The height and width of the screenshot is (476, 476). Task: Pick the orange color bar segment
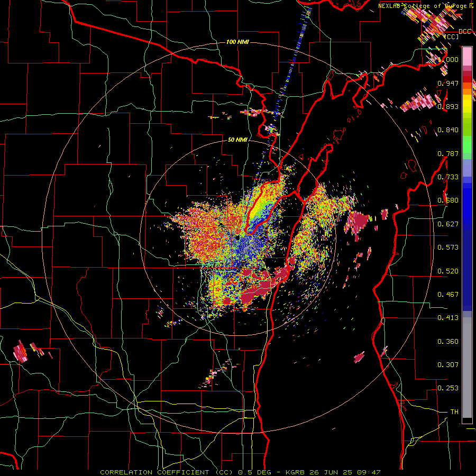coord(467,91)
